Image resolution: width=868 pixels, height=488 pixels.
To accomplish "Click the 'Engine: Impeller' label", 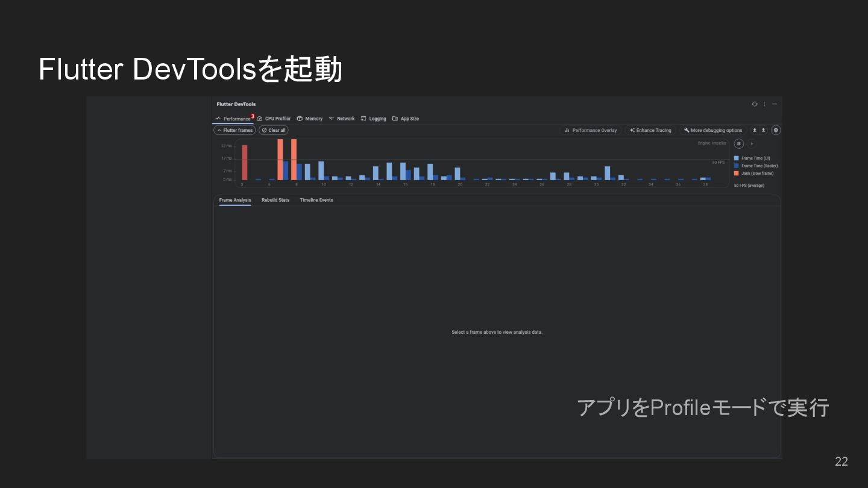I will coord(712,143).
